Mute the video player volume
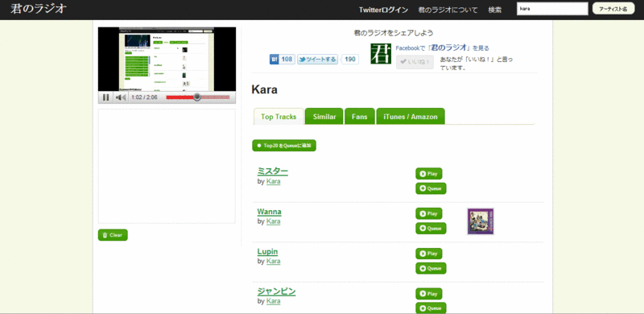 click(120, 97)
